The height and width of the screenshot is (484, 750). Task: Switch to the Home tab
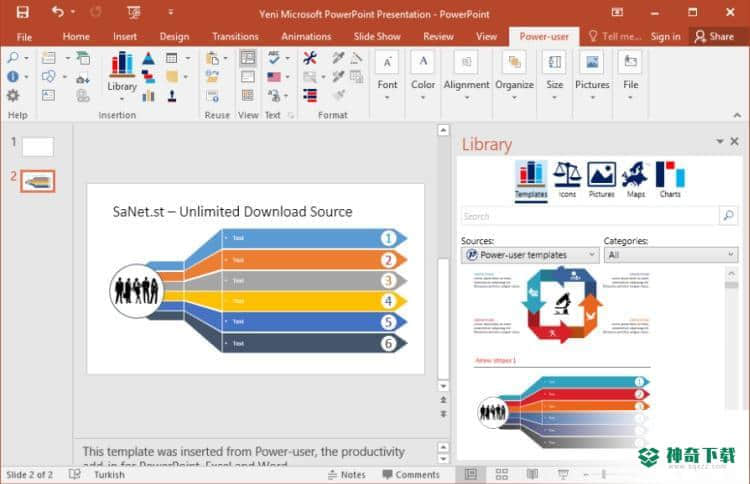coord(76,36)
